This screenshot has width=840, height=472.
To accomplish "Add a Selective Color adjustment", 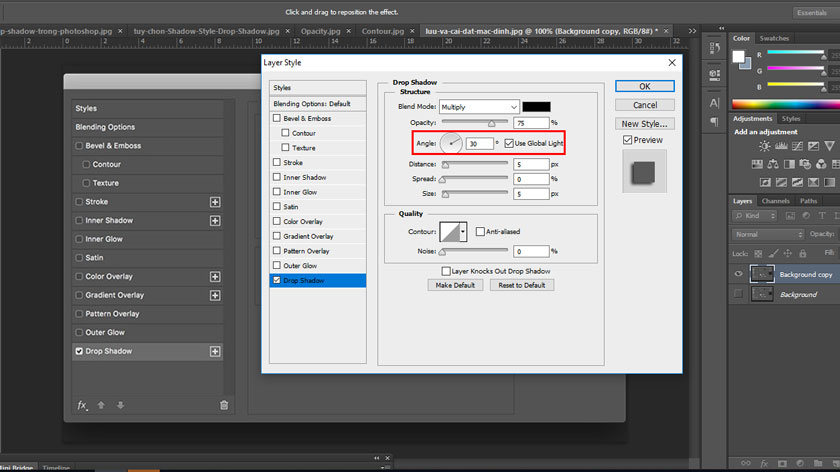I will pyautogui.click(x=813, y=183).
